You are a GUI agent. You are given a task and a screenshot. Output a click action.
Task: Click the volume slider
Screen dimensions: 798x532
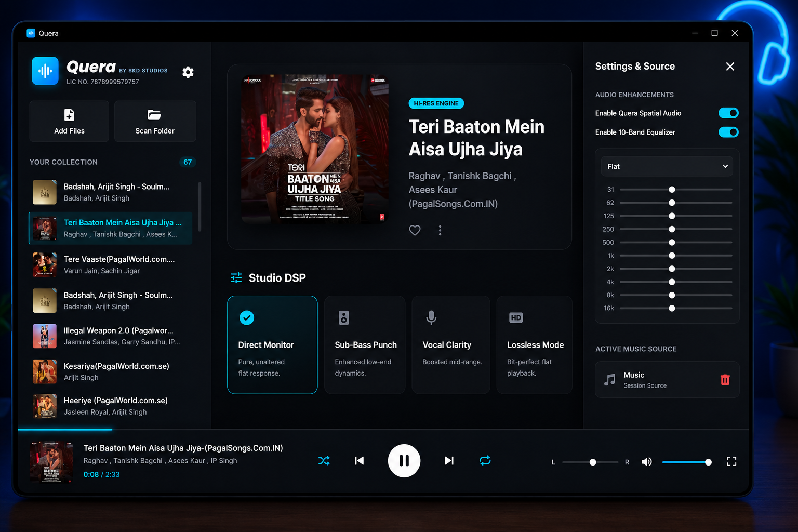point(687,462)
